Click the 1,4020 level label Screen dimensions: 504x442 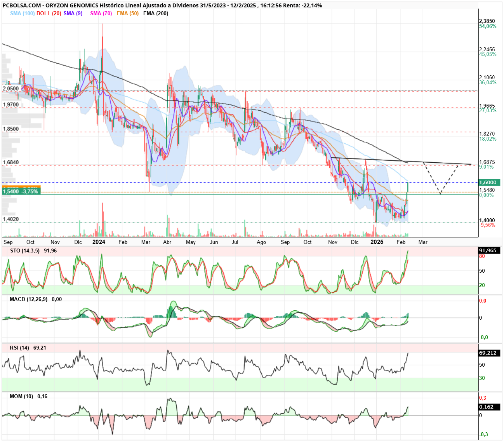click(11, 219)
